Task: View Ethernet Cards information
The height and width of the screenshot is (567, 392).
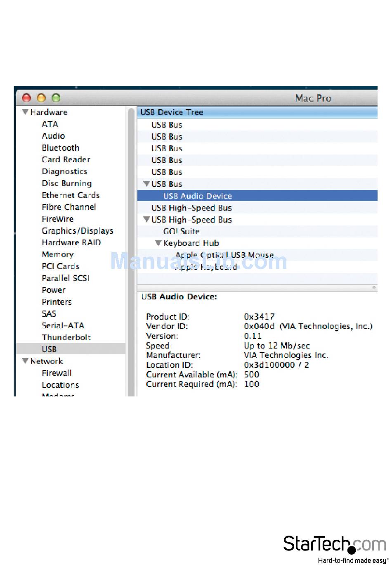Action: tap(71, 195)
